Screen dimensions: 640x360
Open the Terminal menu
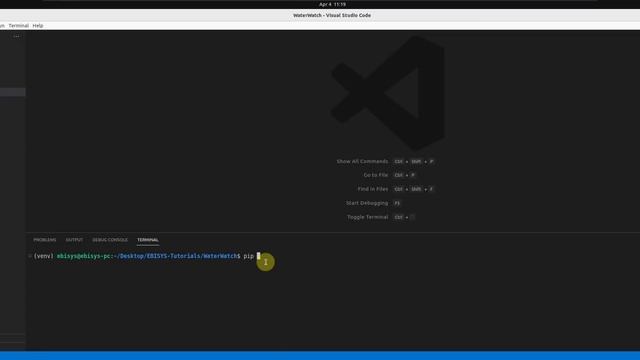(18, 26)
